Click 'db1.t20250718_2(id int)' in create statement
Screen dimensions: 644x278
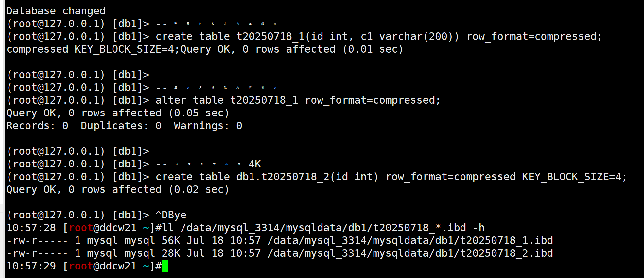tap(307, 177)
